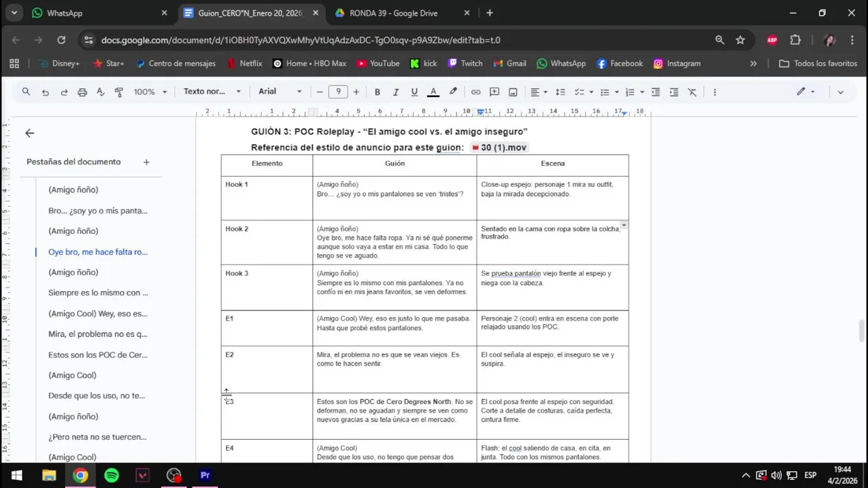868x488 pixels.
Task: Activate the paint format tool
Action: pyautogui.click(x=119, y=92)
